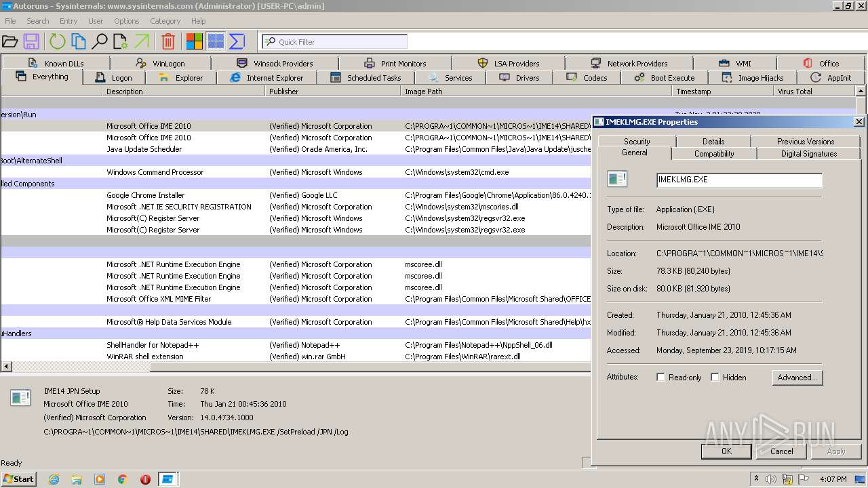
Task: Click the Save toolbar icon
Action: (x=31, y=41)
